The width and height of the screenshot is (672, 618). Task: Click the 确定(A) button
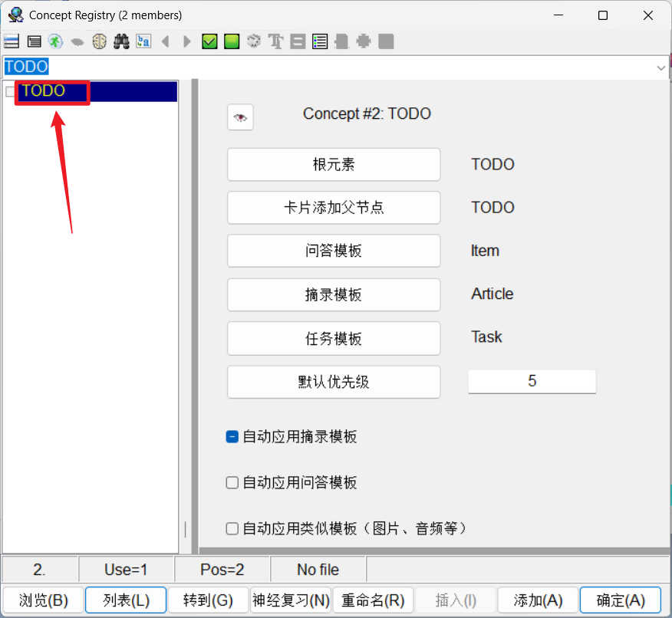[x=621, y=600]
